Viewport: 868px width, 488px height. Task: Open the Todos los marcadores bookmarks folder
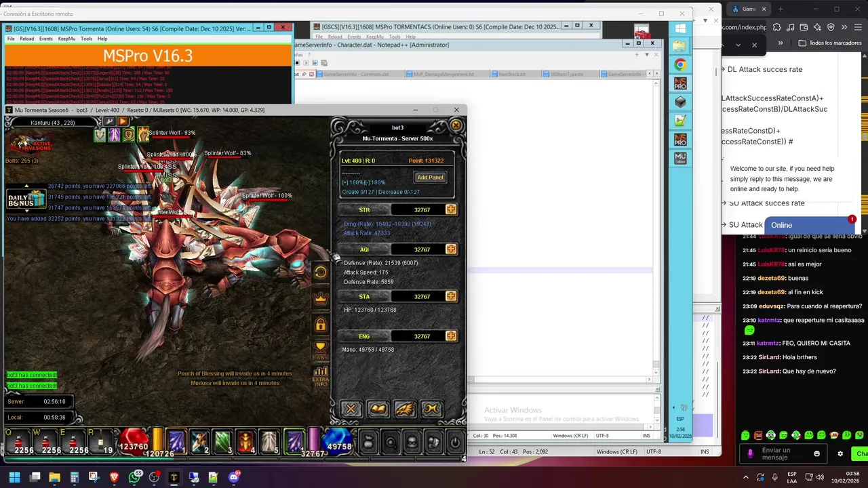830,43
